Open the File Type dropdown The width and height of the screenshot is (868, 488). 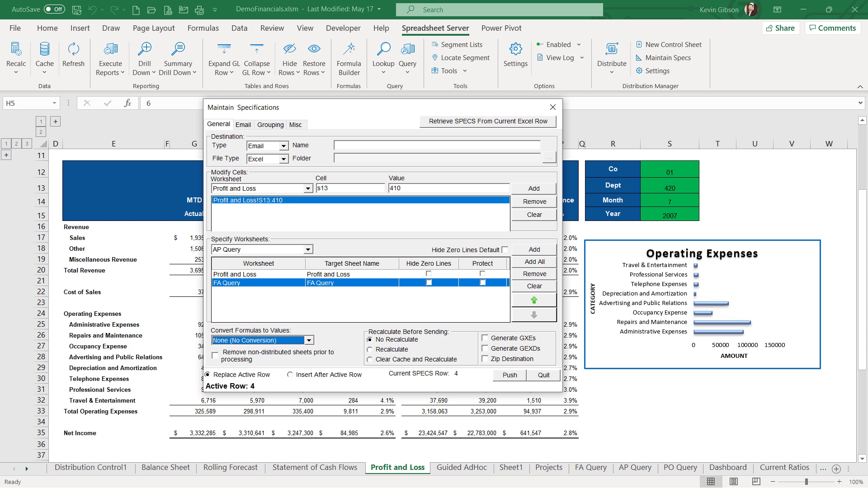coord(283,159)
